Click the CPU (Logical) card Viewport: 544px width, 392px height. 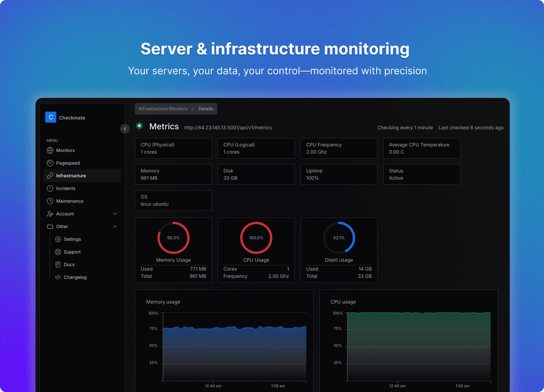coord(256,148)
